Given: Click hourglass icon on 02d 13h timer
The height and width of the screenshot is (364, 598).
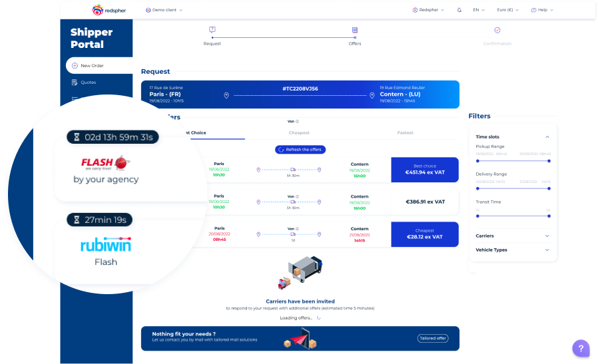Looking at the screenshot, I should (77, 137).
